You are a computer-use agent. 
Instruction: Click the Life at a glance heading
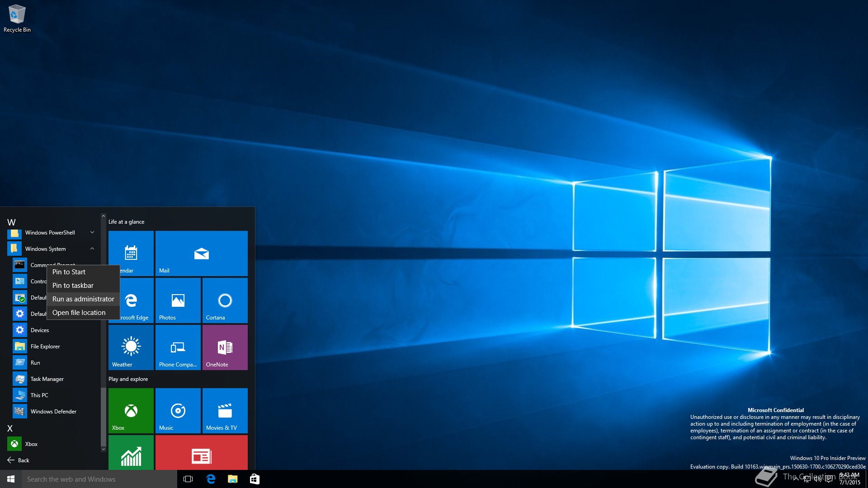point(126,222)
